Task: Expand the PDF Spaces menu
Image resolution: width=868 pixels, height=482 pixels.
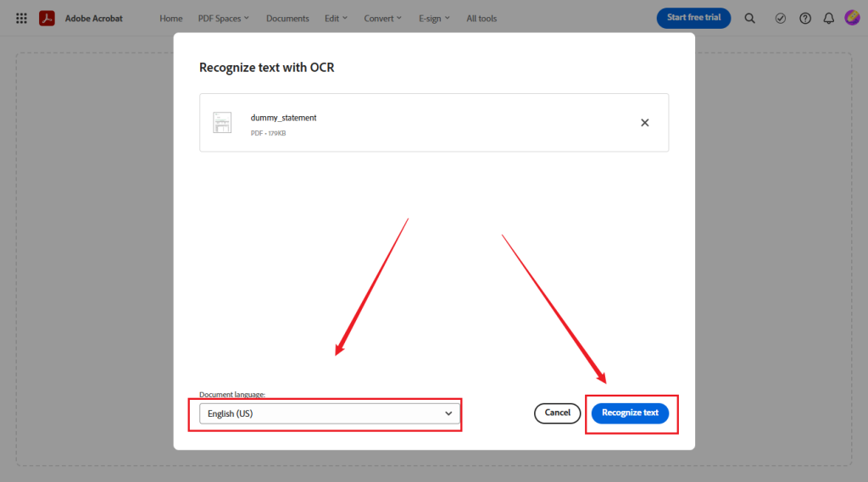Action: (x=224, y=19)
